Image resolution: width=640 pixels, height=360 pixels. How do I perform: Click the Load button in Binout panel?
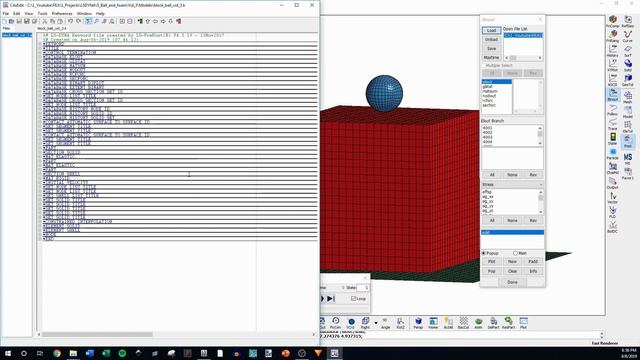pyautogui.click(x=491, y=31)
